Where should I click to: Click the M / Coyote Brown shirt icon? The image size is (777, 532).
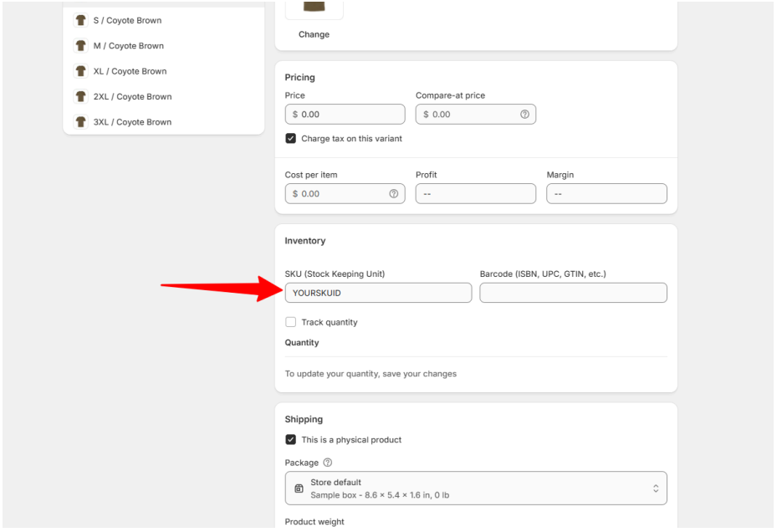pyautogui.click(x=80, y=46)
